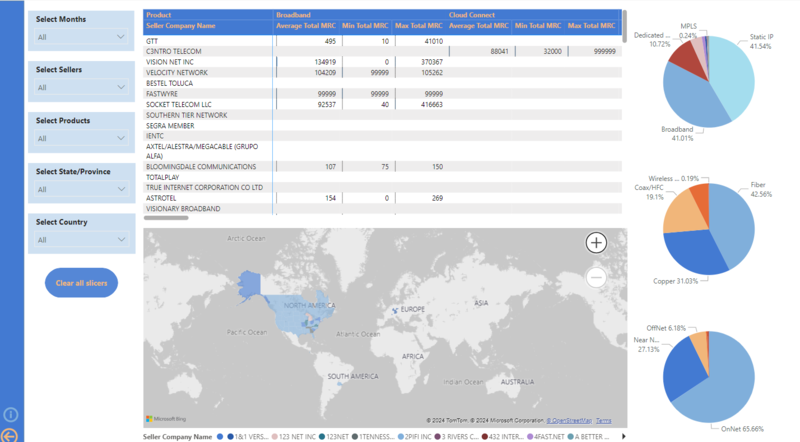Expand the Select Sellers dropdown
The height and width of the screenshot is (442, 800).
pos(81,88)
